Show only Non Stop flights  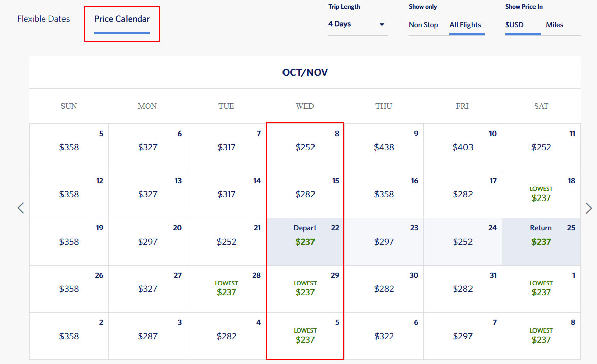pos(423,25)
